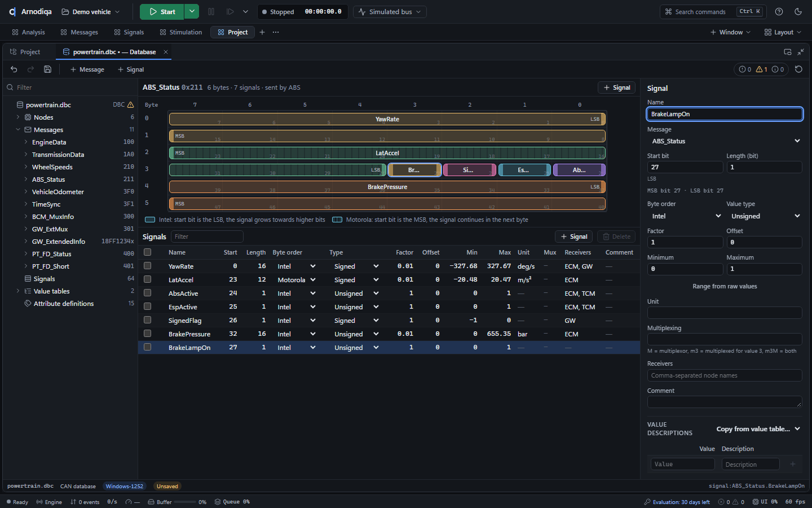
Task: Click the warnings count badge in toolbar
Action: [762, 69]
